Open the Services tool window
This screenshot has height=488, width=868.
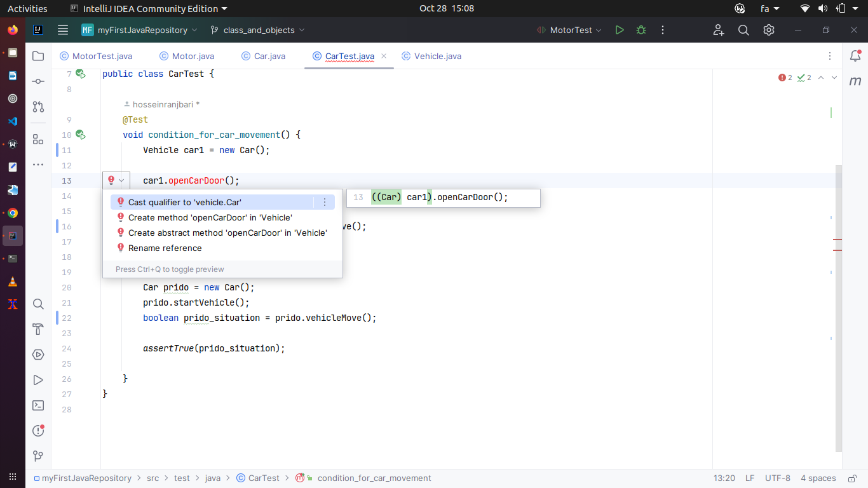point(38,355)
